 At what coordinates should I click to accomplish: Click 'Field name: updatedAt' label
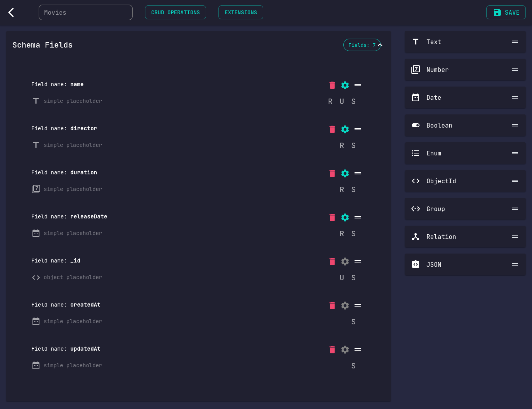click(66, 349)
